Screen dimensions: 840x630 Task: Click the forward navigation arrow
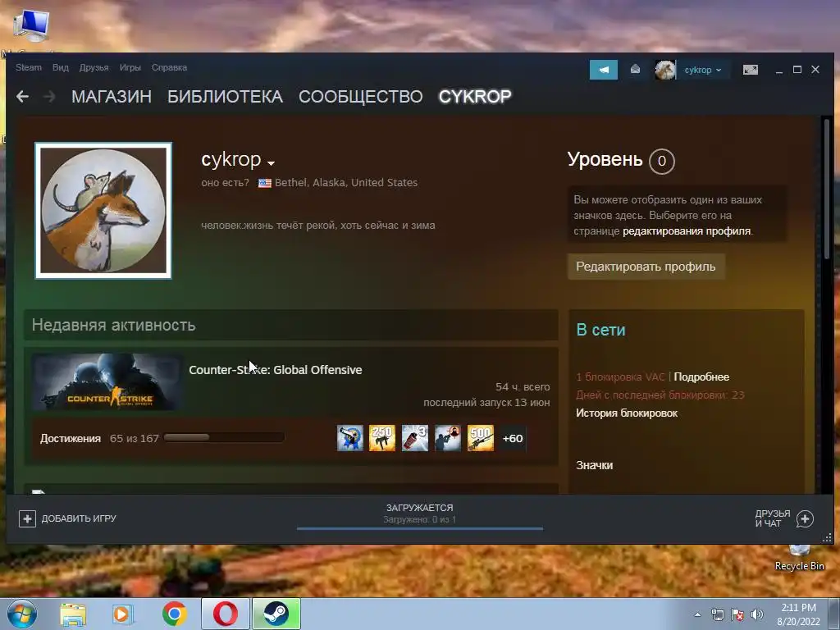[49, 97]
